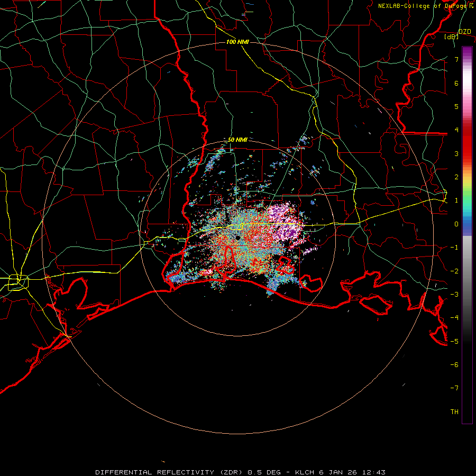Click the 0 value on color scale
The width and height of the screenshot is (476, 476).
tap(456, 224)
